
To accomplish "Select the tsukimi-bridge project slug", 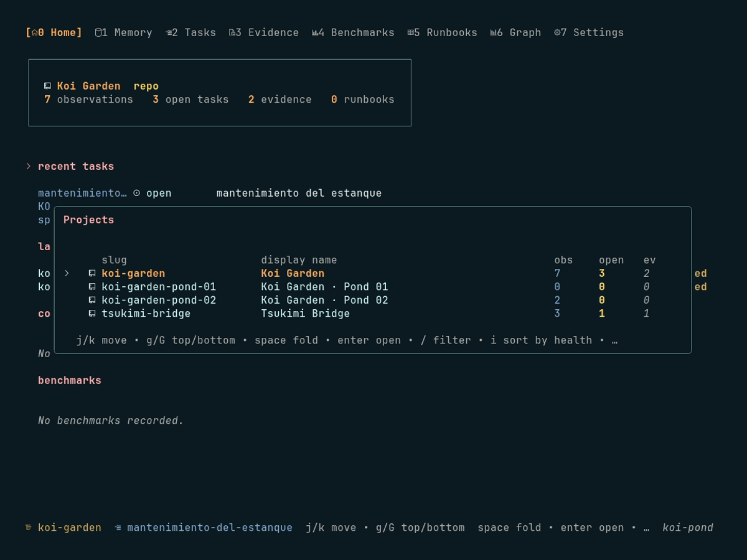I will click(x=146, y=314).
